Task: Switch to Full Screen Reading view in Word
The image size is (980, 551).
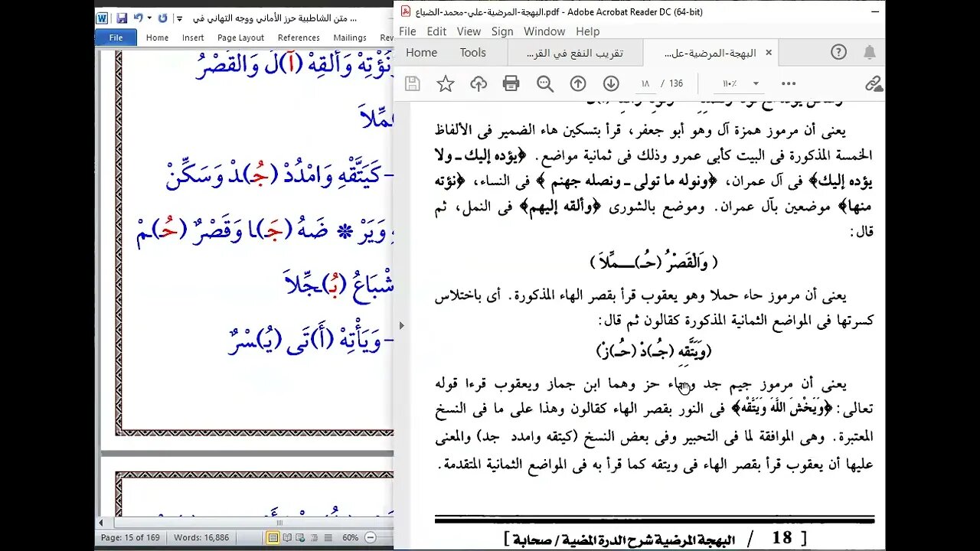Action: click(286, 538)
